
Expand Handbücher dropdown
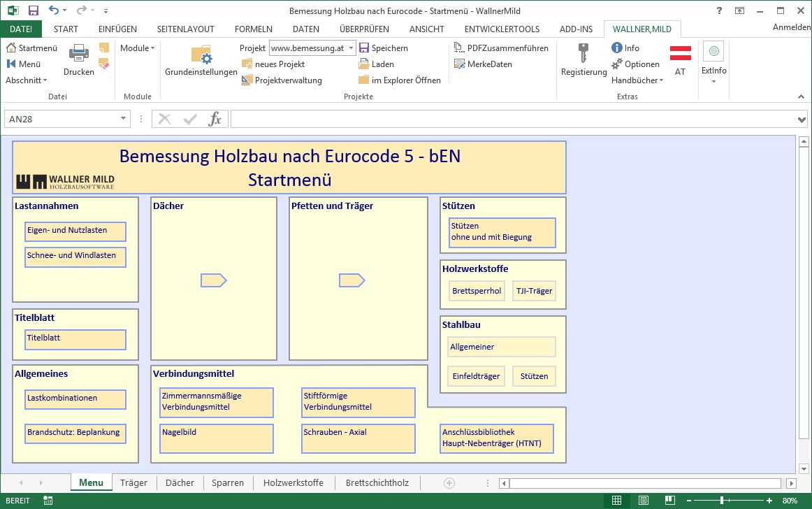(637, 80)
